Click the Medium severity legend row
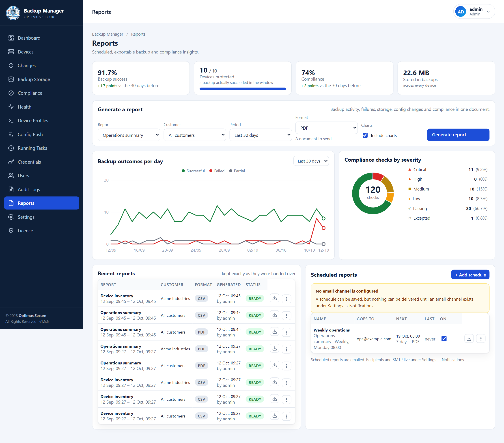The height and width of the screenshot is (443, 504). coord(448,189)
